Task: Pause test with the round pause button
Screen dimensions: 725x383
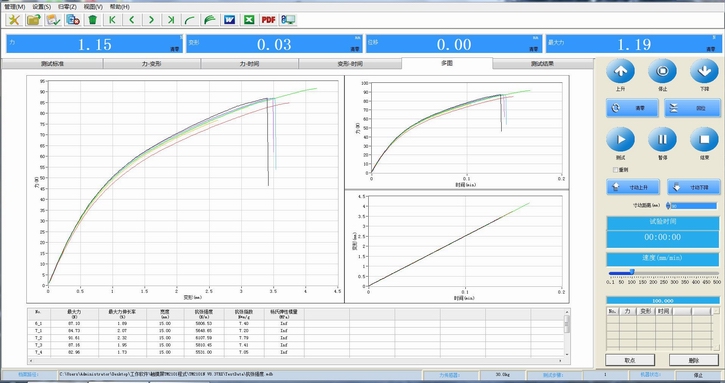Action: click(x=662, y=140)
